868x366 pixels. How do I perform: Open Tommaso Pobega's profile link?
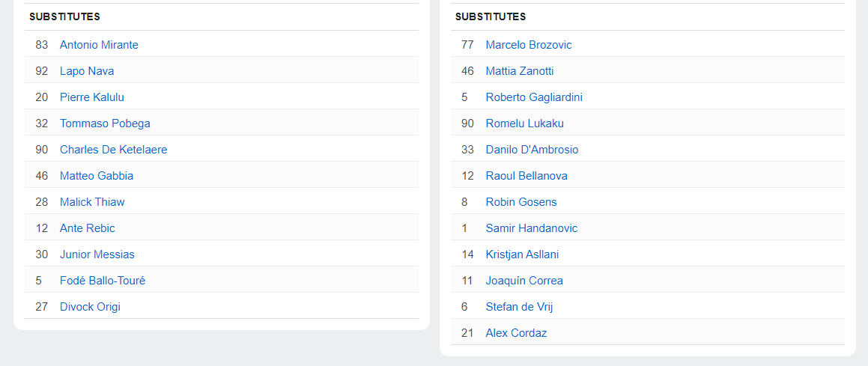pos(105,123)
